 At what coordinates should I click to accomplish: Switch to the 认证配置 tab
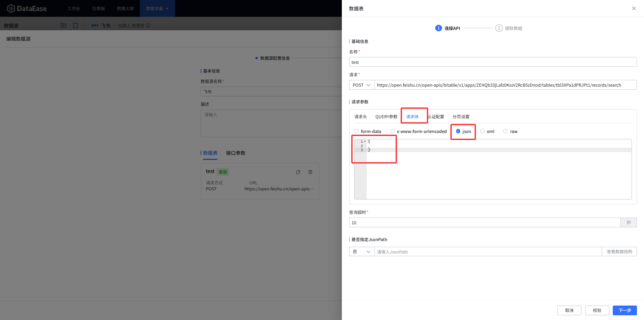point(436,117)
